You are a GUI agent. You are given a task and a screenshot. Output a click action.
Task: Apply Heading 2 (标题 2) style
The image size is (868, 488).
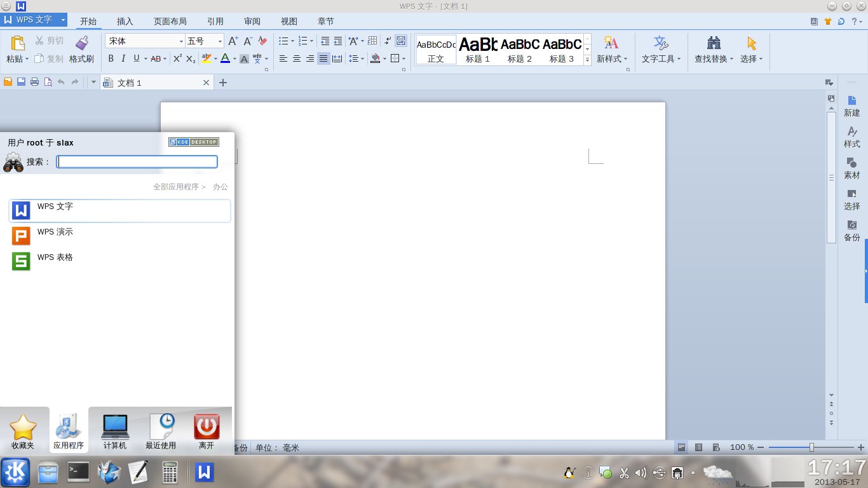[520, 50]
